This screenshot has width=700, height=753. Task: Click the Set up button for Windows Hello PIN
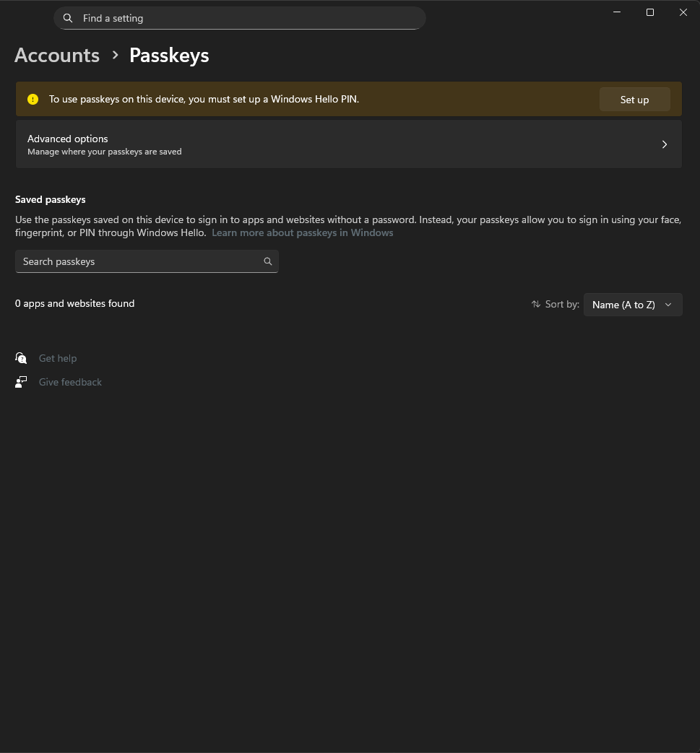click(x=634, y=100)
